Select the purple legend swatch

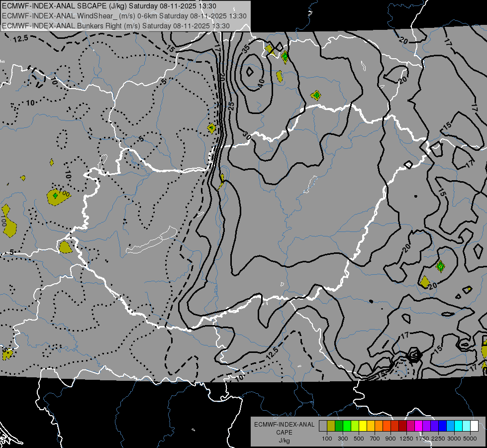pos(426,426)
